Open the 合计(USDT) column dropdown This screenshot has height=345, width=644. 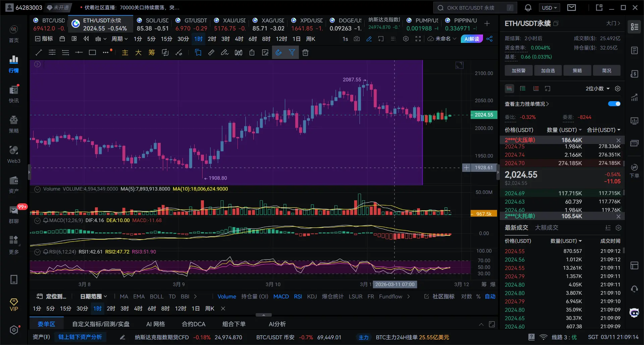603,130
